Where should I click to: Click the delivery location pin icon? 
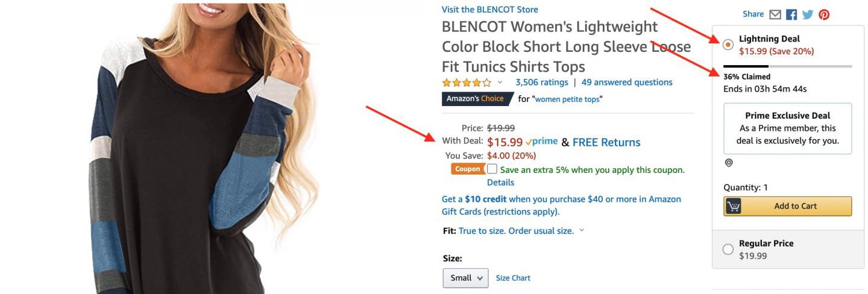[729, 163]
